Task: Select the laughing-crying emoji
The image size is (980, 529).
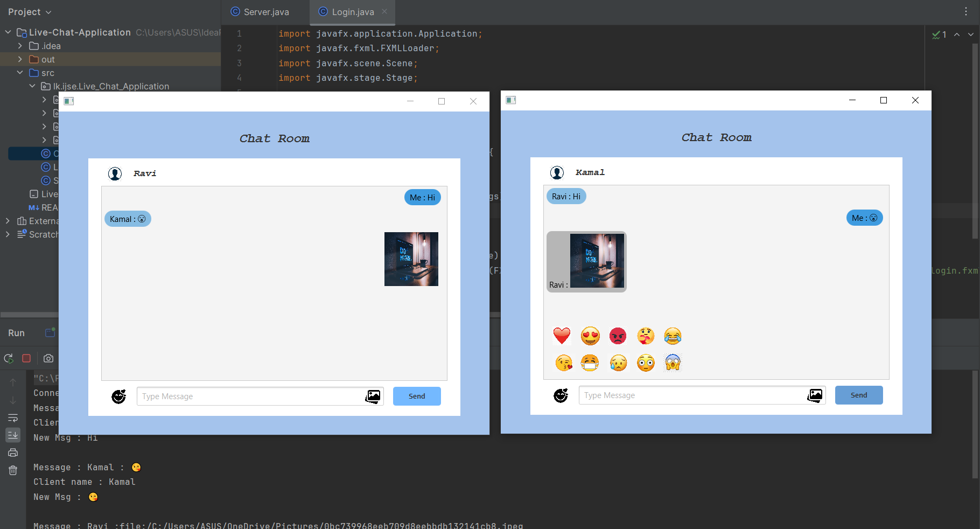Action: (673, 336)
